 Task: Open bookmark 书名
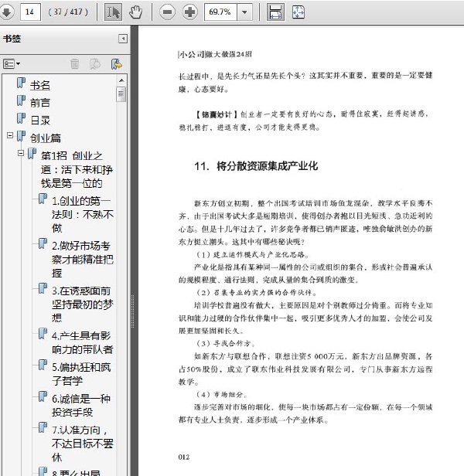pos(39,85)
